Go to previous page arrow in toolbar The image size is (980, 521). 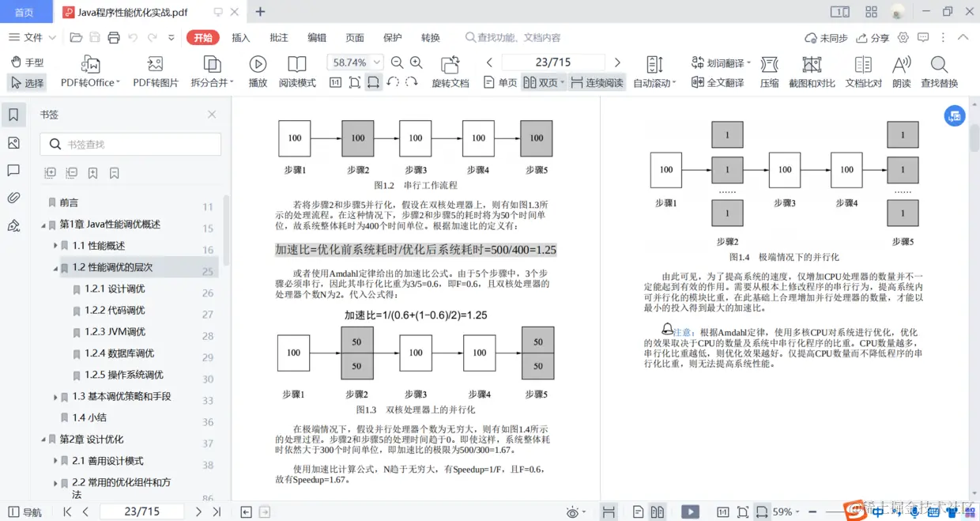pyautogui.click(x=490, y=62)
